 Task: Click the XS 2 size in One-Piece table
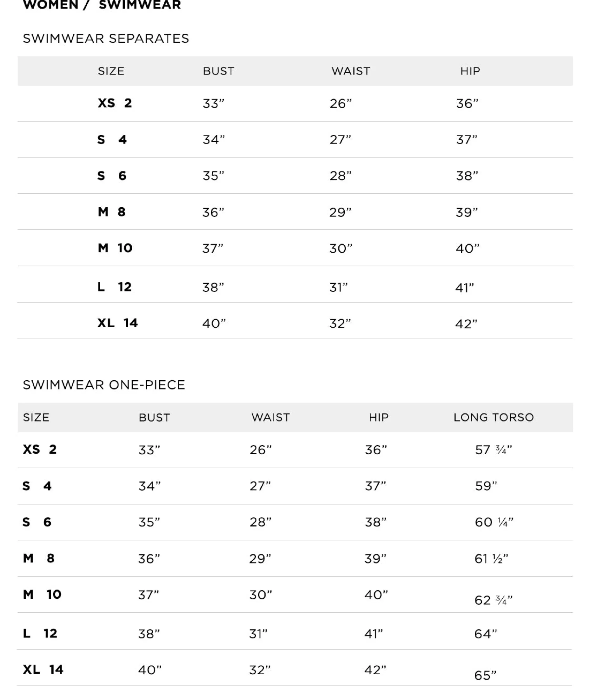pos(39,450)
